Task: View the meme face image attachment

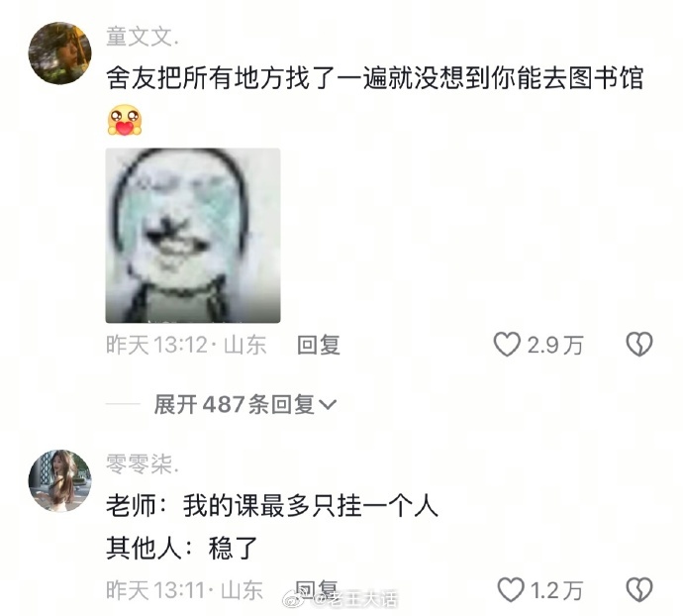Action: point(193,236)
